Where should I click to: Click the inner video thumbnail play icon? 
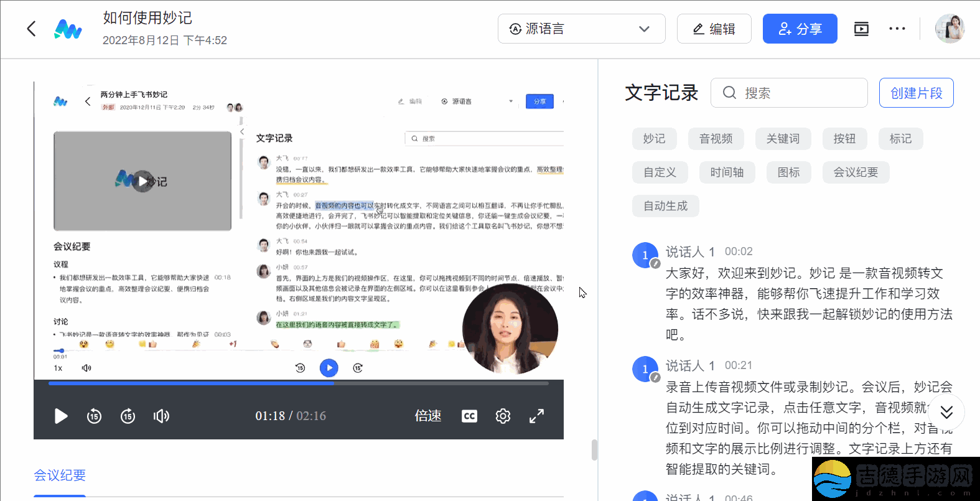pyautogui.click(x=142, y=181)
